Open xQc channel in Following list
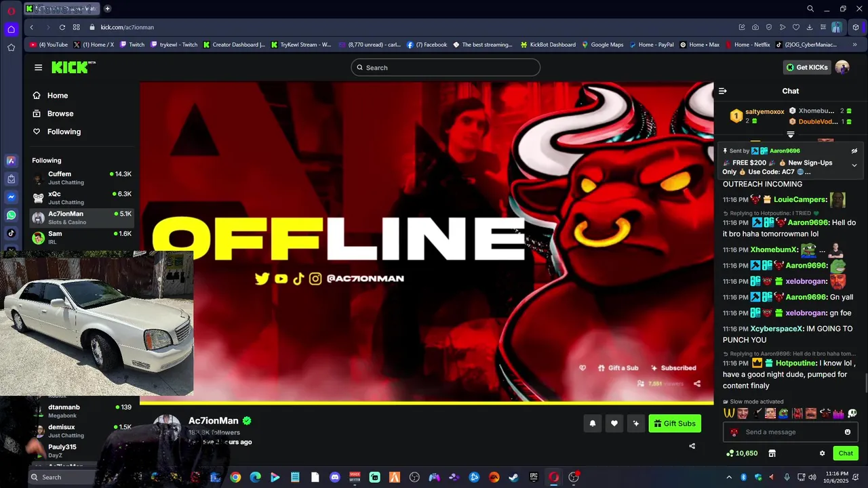This screenshot has height=488, width=868. 82,198
